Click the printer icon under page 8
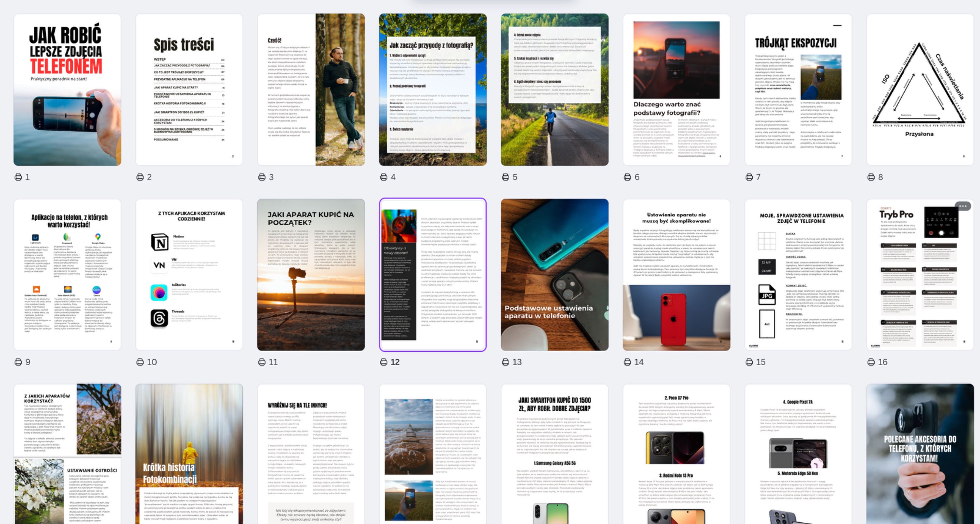This screenshot has height=524, width=980. click(x=871, y=177)
